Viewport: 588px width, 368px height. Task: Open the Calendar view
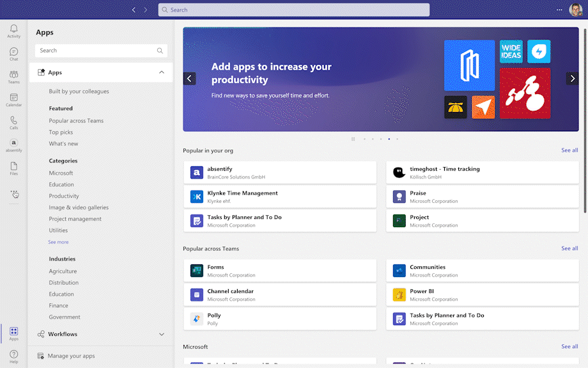(13, 100)
